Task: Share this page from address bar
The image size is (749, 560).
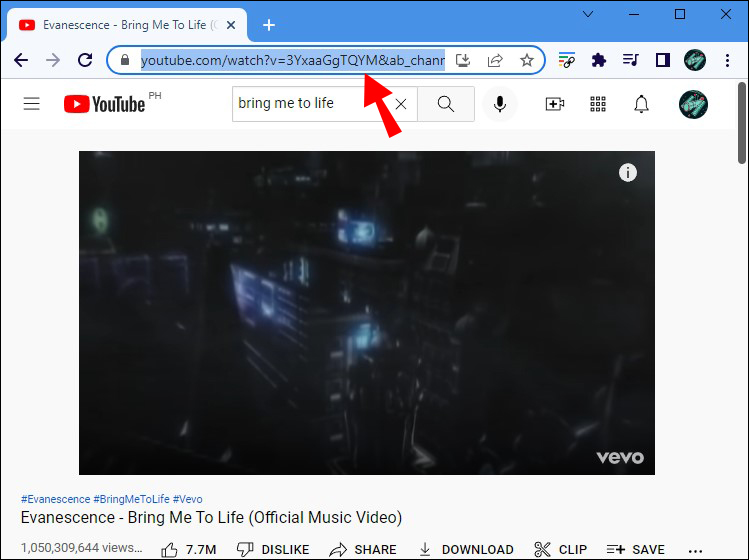Action: [x=495, y=60]
